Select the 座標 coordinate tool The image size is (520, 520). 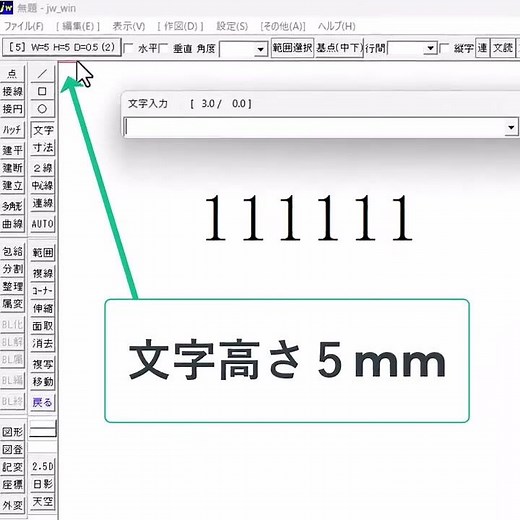[12, 484]
